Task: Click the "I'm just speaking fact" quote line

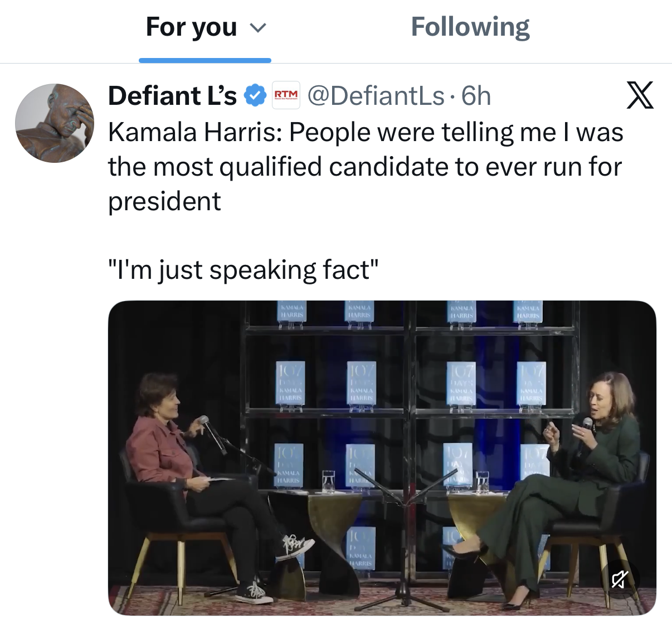Action: [x=243, y=270]
